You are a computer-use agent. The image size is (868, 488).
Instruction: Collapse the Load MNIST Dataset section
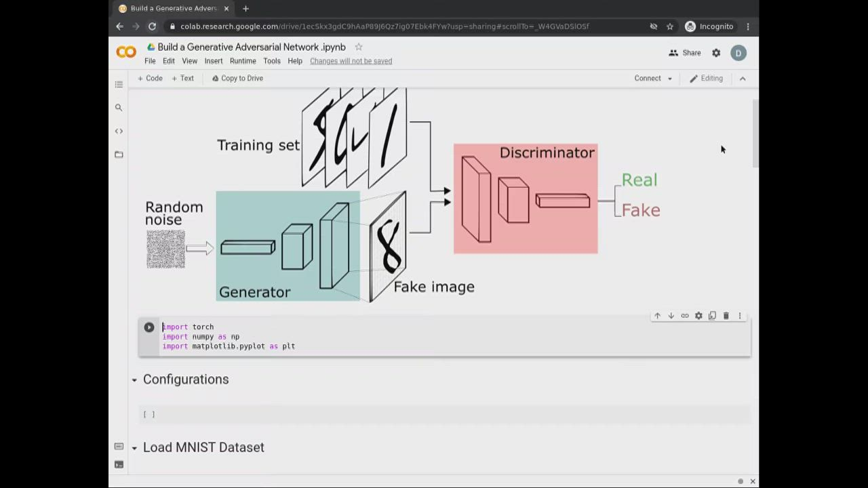pos(134,447)
